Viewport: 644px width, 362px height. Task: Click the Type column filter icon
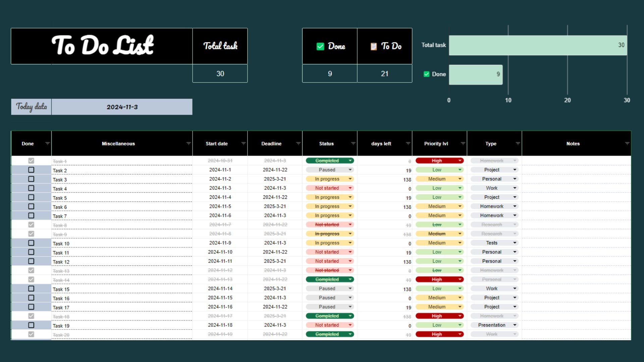click(x=518, y=143)
